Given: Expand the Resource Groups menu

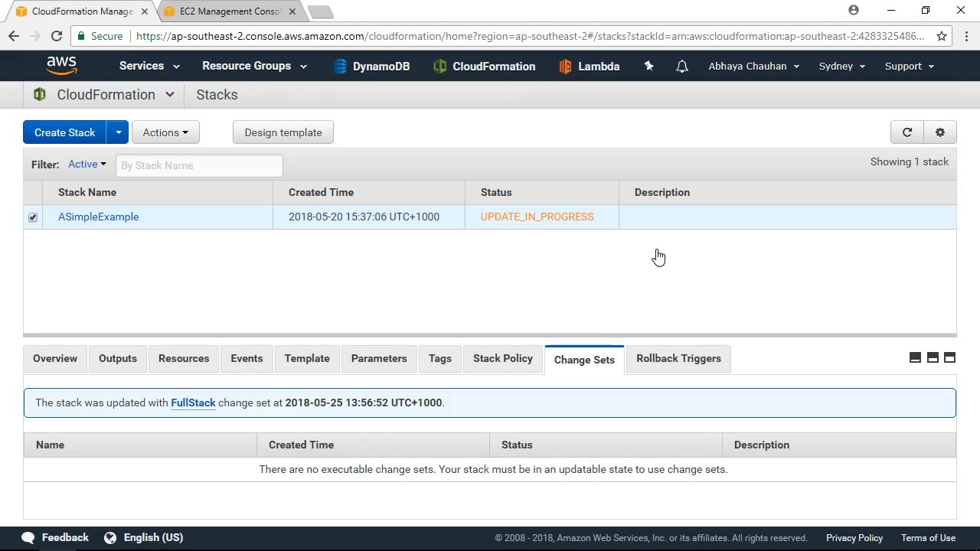Looking at the screenshot, I should click(x=254, y=66).
